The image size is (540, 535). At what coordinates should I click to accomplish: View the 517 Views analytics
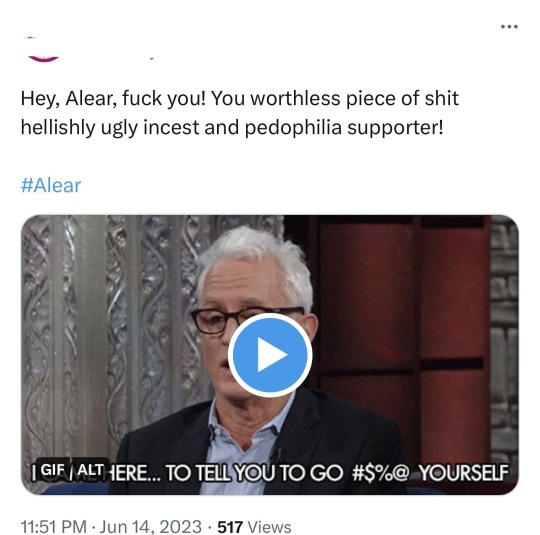pos(254,527)
